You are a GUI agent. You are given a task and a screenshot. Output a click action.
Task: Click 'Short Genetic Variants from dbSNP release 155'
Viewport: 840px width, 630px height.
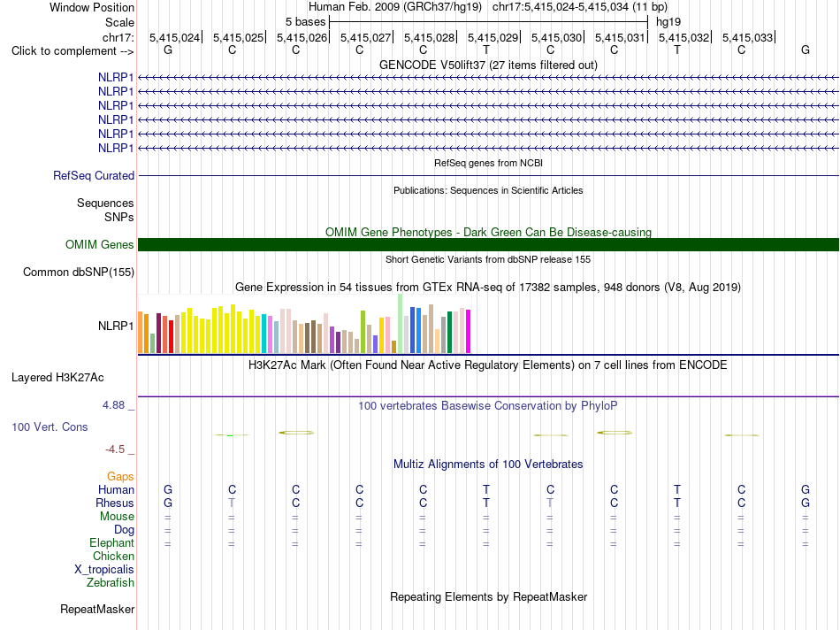point(488,259)
